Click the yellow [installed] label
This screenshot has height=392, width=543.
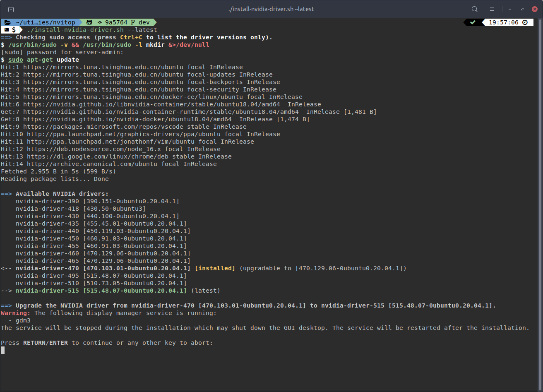215,268
